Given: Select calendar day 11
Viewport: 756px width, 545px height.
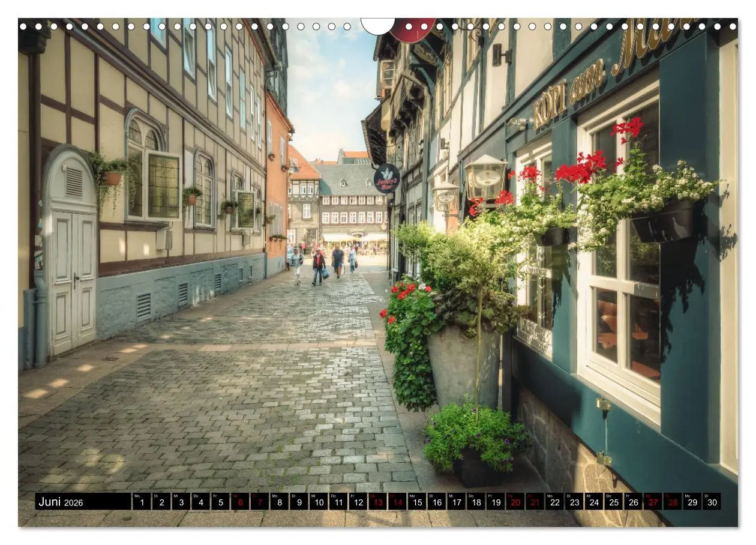Looking at the screenshot, I should (338, 502).
